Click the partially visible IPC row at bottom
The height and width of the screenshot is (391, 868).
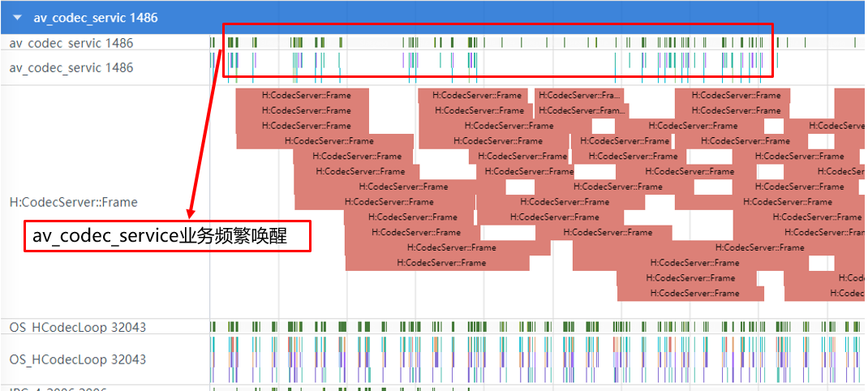pyautogui.click(x=434, y=389)
